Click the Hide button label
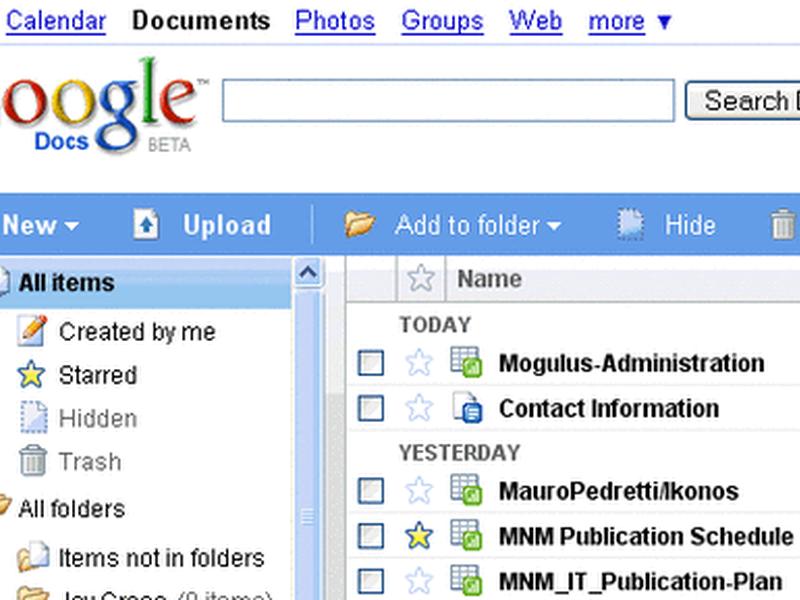Screen dimensions: 800x600 [690, 225]
